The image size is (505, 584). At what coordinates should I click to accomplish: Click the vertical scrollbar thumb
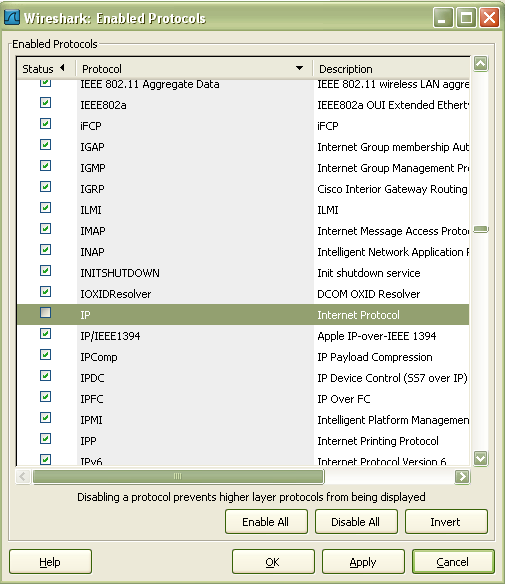(481, 229)
